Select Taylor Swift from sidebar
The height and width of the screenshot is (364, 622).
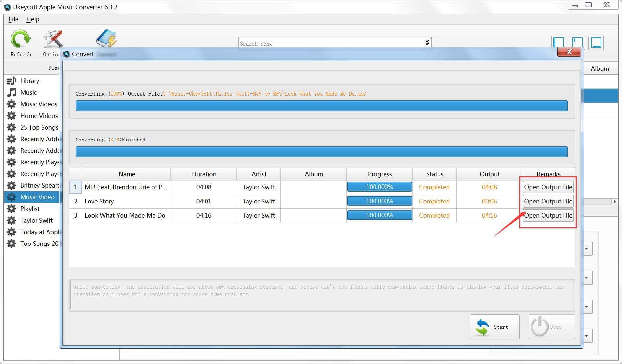[x=35, y=220]
